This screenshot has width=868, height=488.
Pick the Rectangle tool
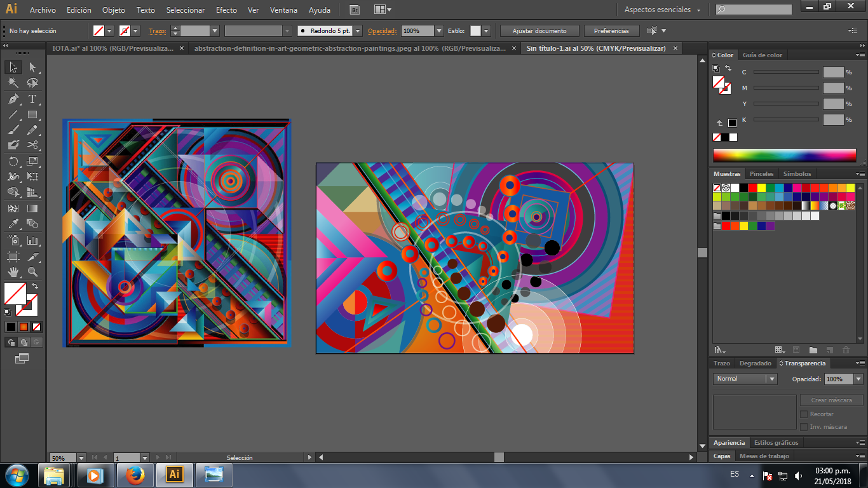(x=32, y=115)
